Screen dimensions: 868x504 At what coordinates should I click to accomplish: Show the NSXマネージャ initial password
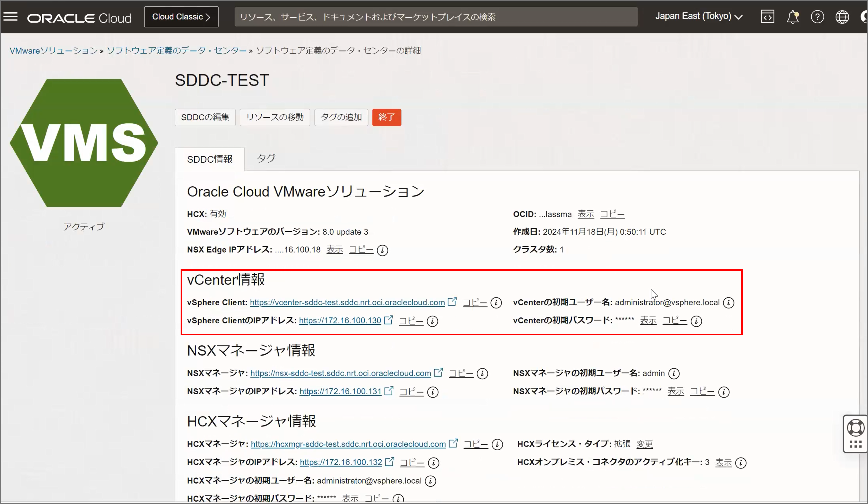click(x=675, y=391)
